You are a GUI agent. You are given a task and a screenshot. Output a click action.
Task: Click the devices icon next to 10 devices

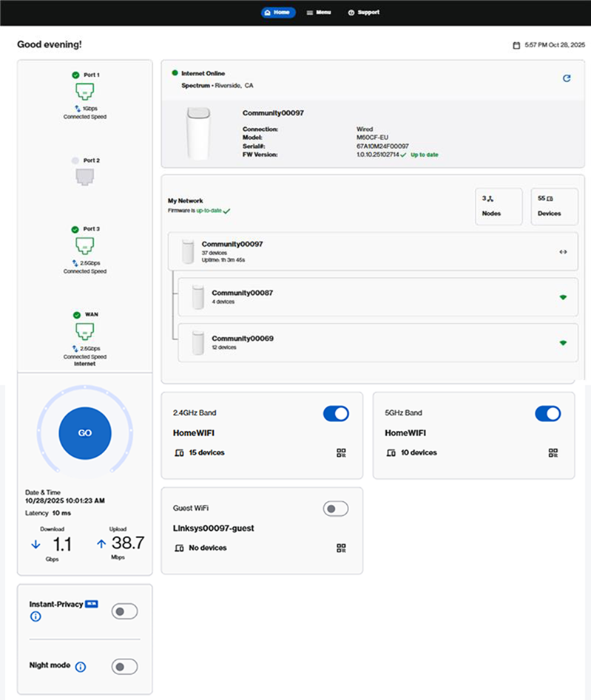point(391,453)
